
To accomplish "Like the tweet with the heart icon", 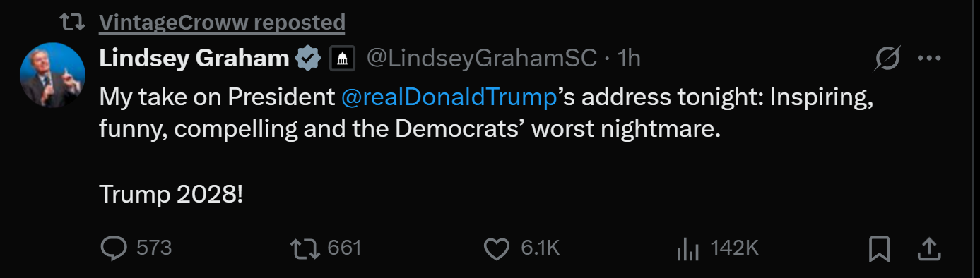I will pos(497,248).
